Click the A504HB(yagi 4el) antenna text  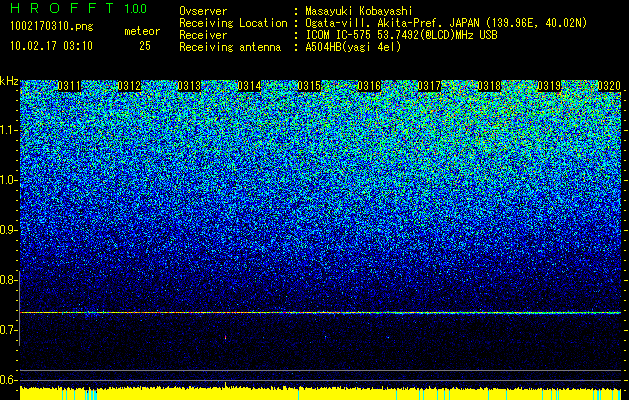(353, 47)
